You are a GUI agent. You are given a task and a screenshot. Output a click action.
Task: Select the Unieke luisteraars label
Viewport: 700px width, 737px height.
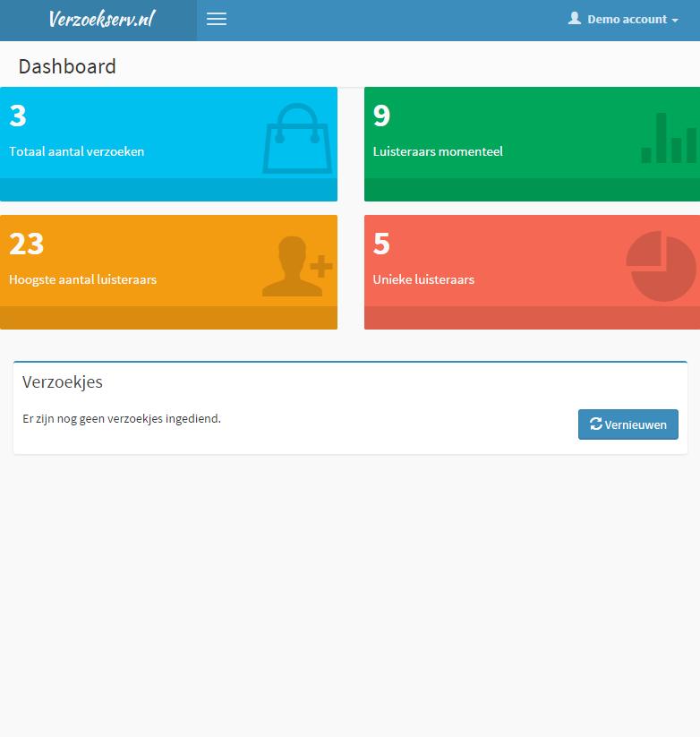click(423, 279)
